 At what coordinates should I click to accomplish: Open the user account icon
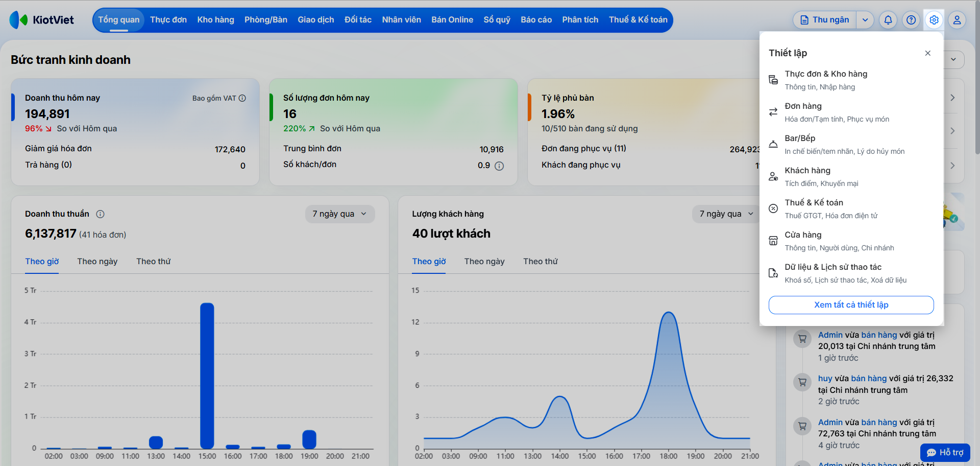[957, 20]
